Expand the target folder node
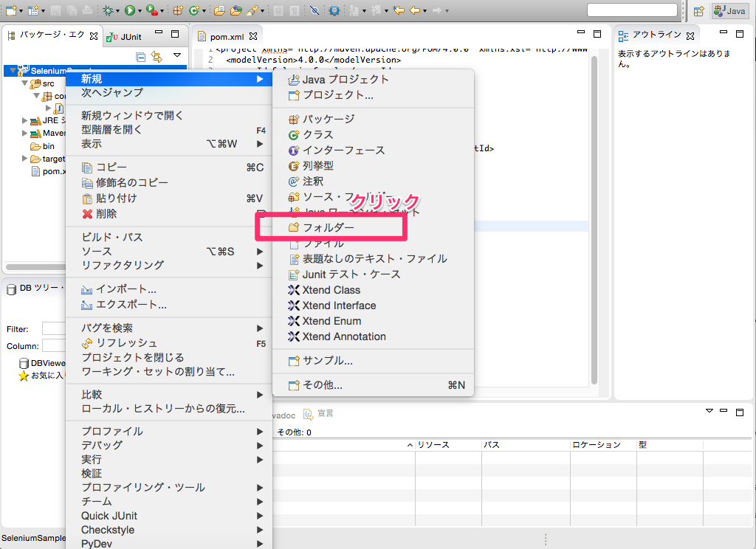 (x=24, y=158)
